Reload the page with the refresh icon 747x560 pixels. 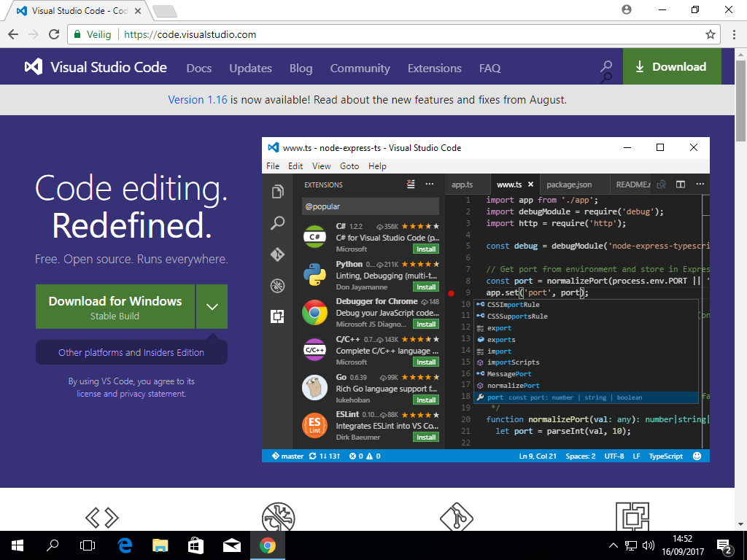point(54,34)
